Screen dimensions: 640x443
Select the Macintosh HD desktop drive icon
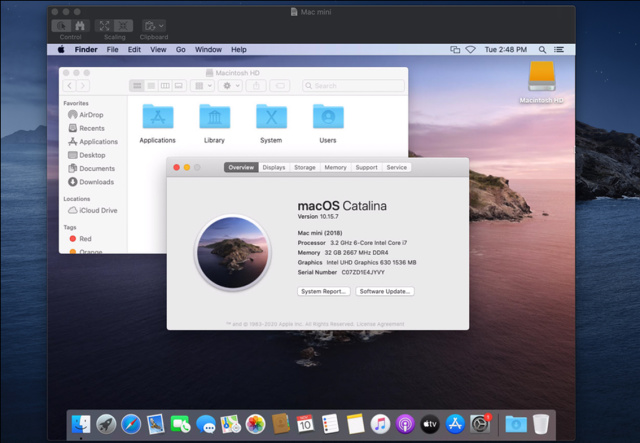tap(542, 82)
